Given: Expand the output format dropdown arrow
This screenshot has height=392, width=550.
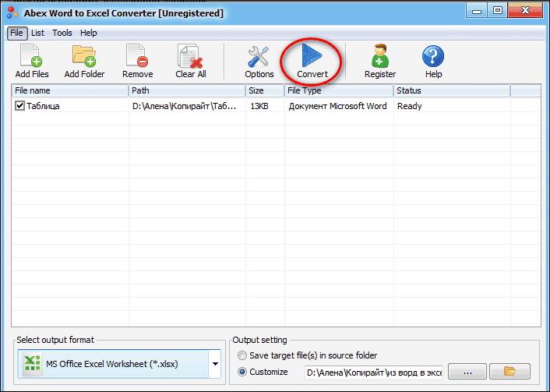Looking at the screenshot, I should point(215,364).
